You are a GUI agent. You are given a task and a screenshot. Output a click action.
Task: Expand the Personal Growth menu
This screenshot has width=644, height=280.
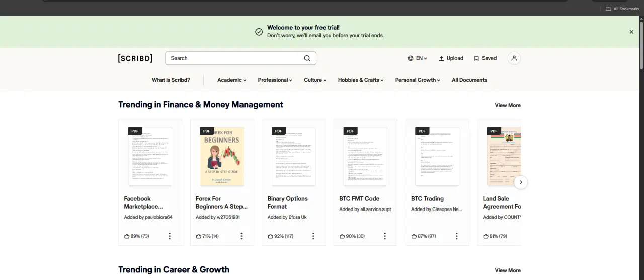click(418, 80)
